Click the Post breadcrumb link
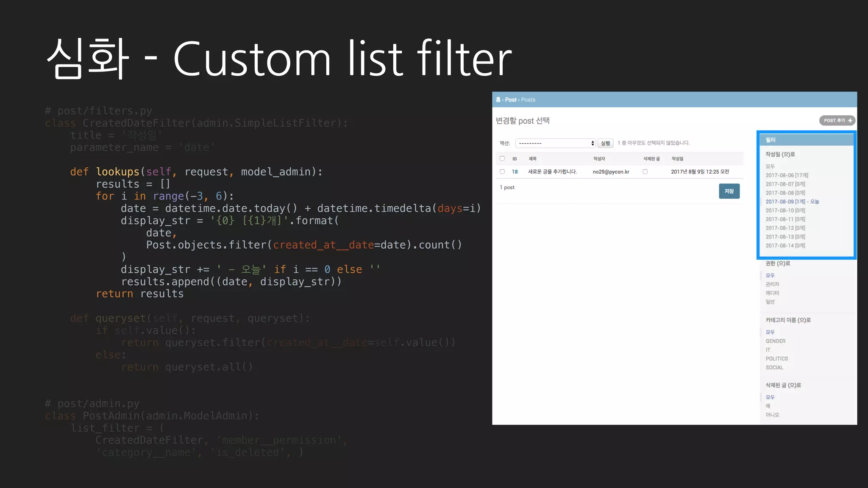Viewport: 868px width, 488px height. [x=511, y=100]
